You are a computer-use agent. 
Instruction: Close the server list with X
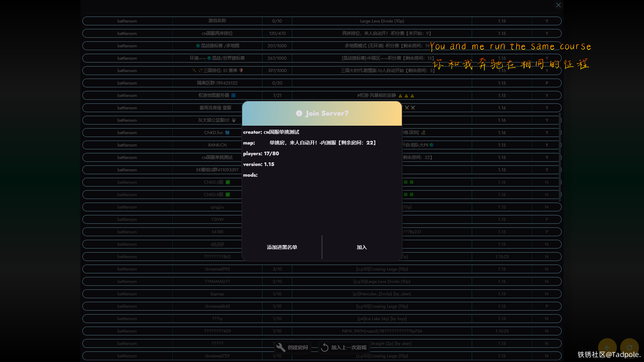pos(558,5)
